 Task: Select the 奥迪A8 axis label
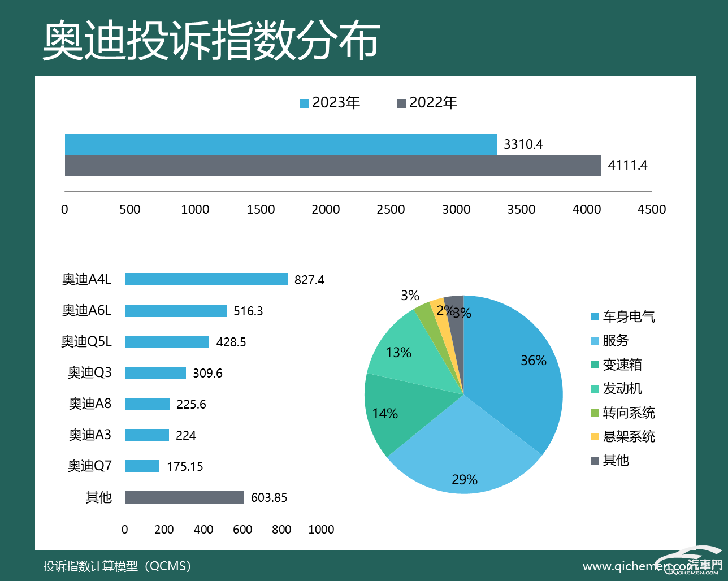point(90,404)
